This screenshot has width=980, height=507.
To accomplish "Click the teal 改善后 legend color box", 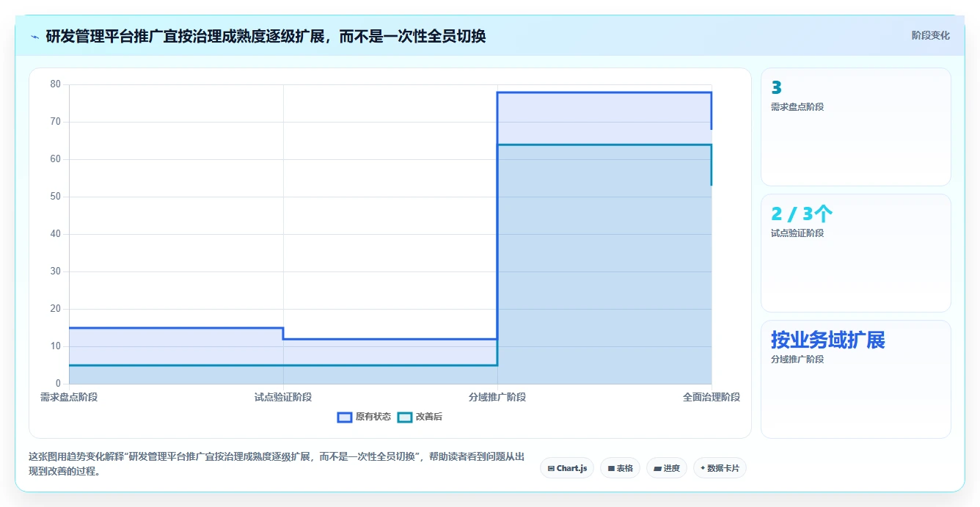I will pyautogui.click(x=405, y=417).
